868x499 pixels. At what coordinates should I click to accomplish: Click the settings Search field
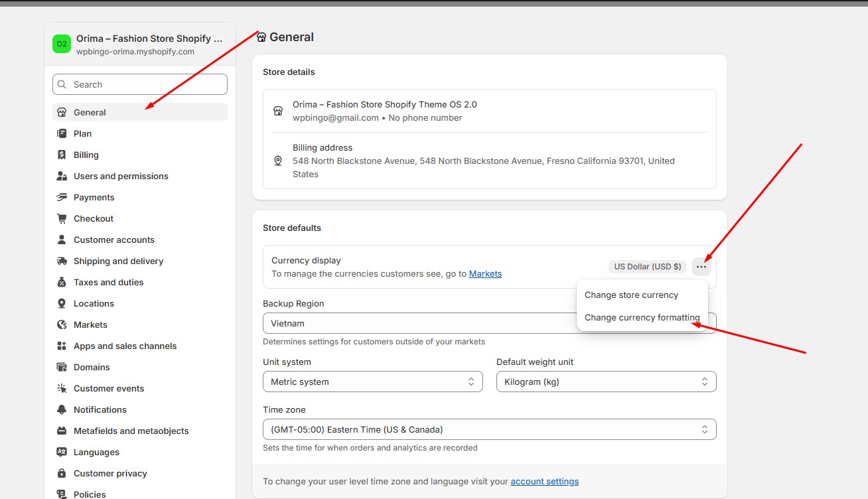140,84
